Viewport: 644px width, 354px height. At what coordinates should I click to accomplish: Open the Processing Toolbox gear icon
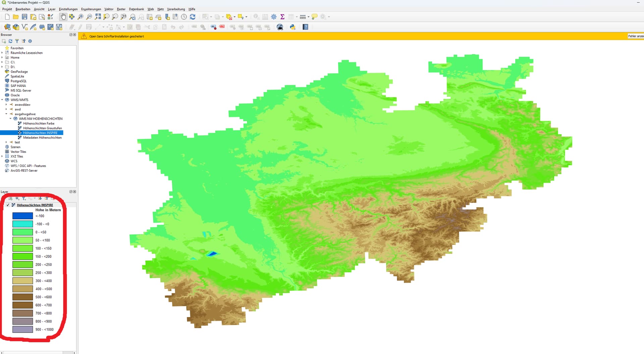click(x=274, y=17)
